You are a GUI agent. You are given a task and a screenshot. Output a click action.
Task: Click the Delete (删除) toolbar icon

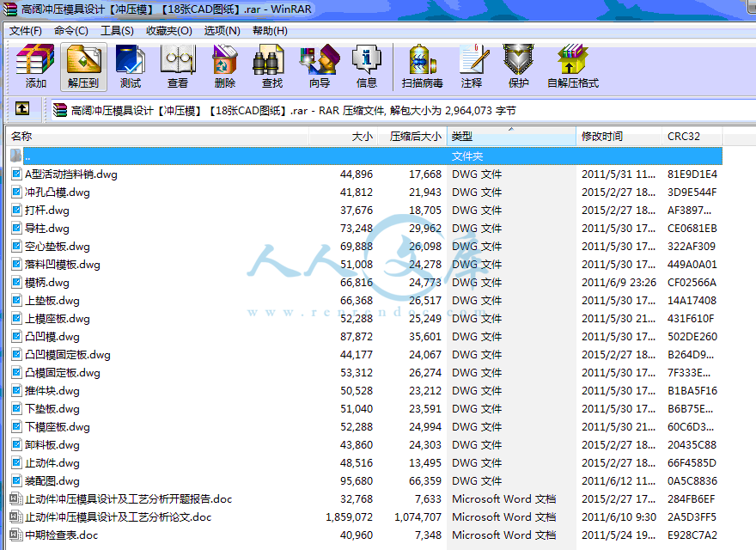click(x=225, y=66)
